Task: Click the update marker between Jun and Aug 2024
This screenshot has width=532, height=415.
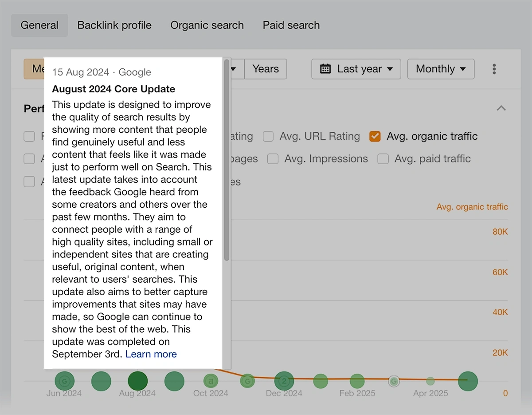Action: [x=101, y=381]
